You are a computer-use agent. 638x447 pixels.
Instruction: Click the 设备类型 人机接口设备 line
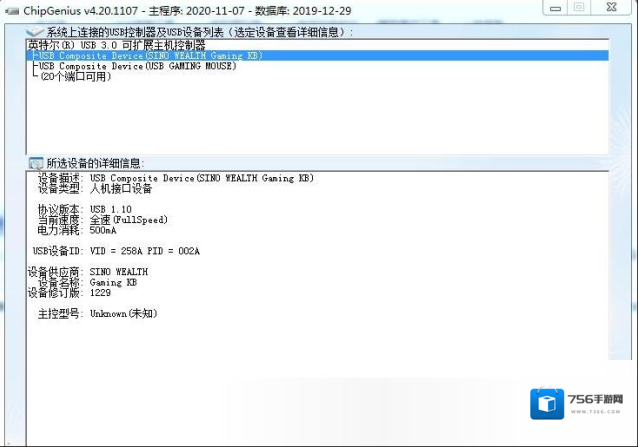95,188
